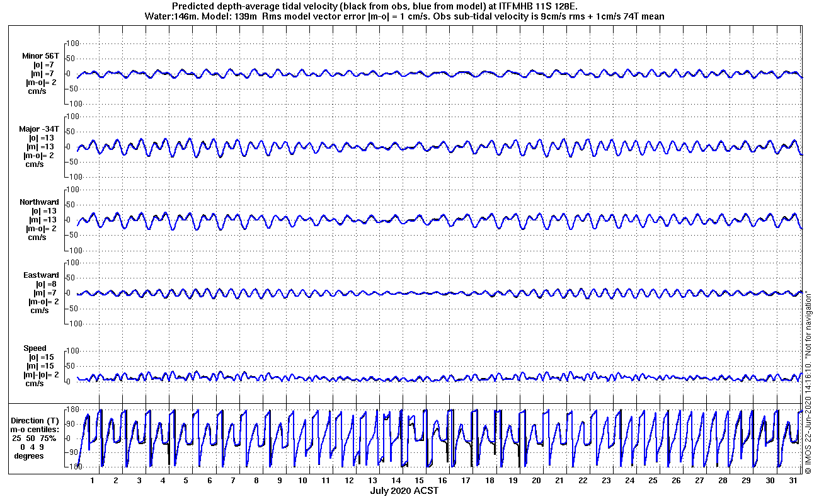Viewport: 819px width, 504px height.
Task: Click date tick label '15' on time axis
Action: (419, 481)
